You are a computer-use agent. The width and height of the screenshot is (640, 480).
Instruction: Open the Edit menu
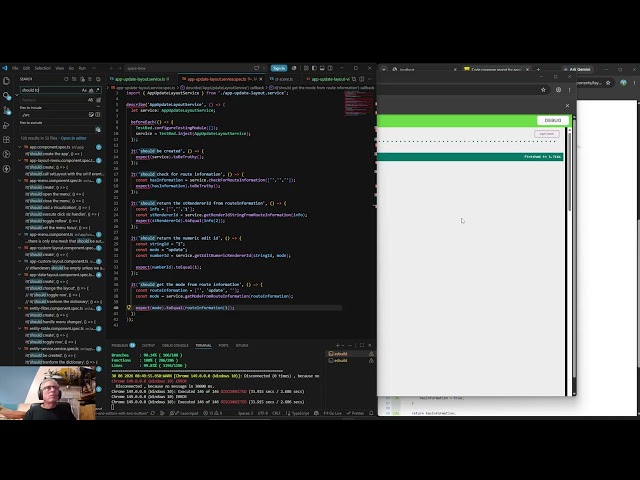[27, 68]
